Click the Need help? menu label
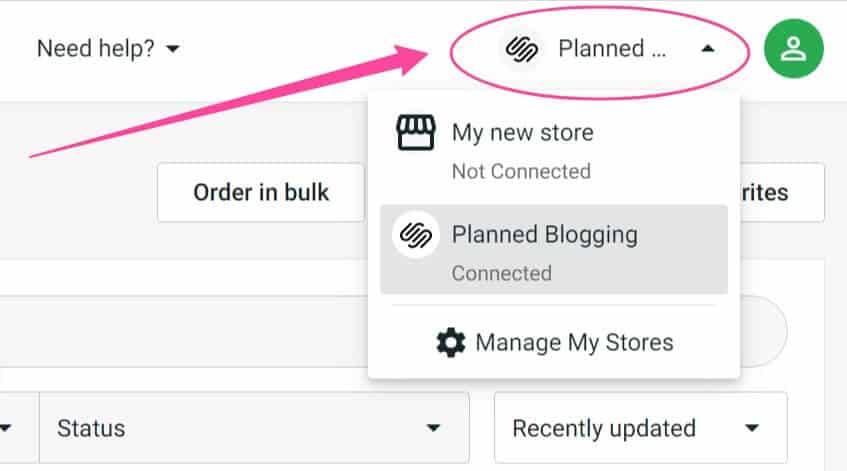This screenshot has height=471, width=847. 96,49
